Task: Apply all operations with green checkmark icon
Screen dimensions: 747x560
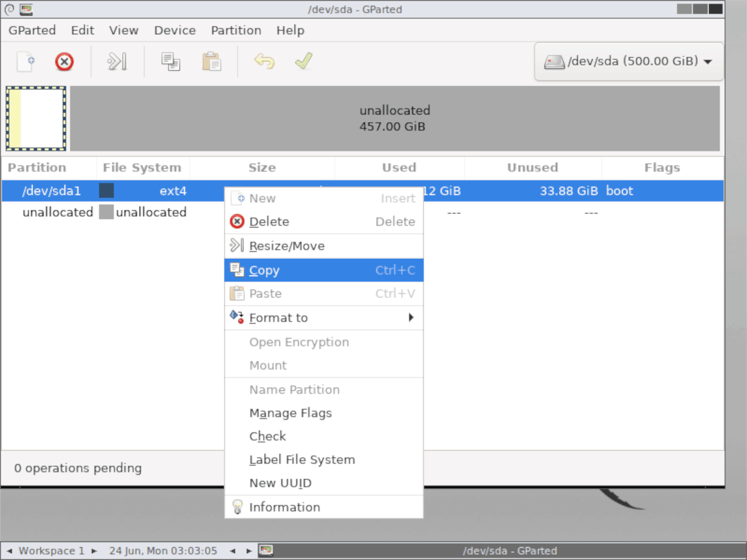Action: (x=303, y=61)
